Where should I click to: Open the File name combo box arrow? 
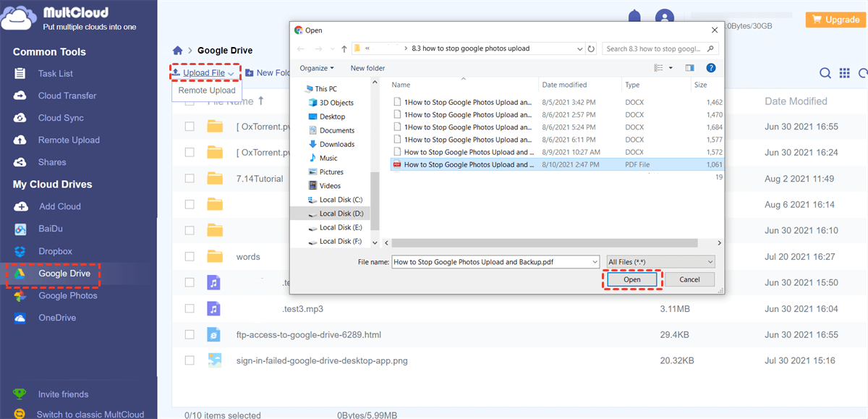(595, 261)
